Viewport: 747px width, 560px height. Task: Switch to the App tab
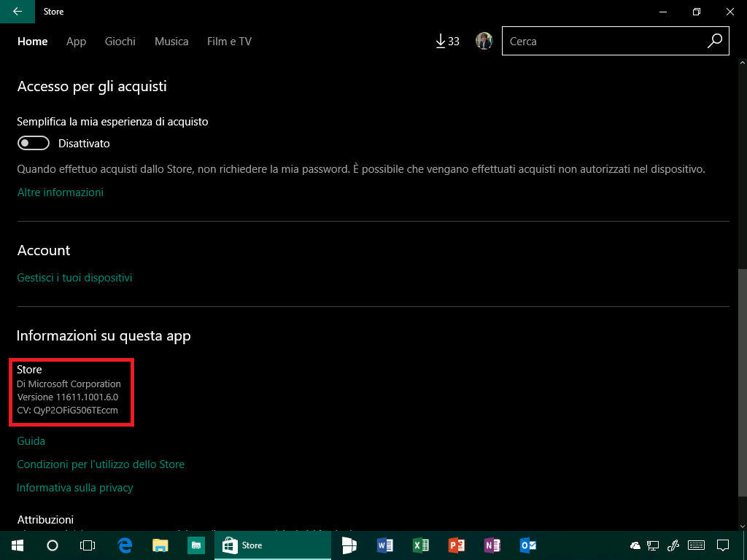[x=76, y=42]
